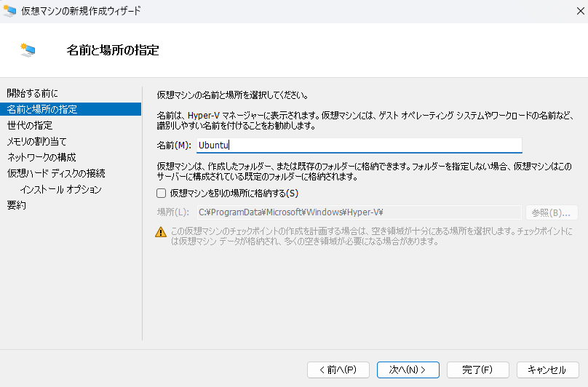The image size is (588, 387).
Task: Click the 完了(F) finish button
Action: 477,370
